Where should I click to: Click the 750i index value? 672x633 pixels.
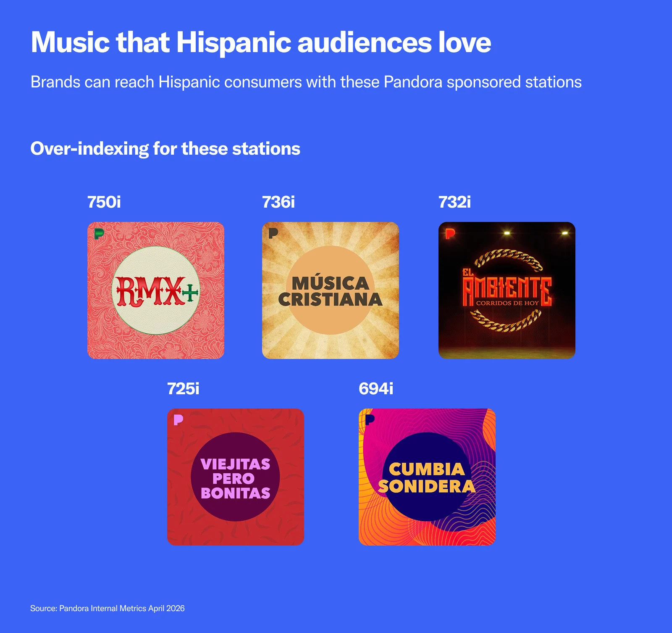click(x=104, y=202)
